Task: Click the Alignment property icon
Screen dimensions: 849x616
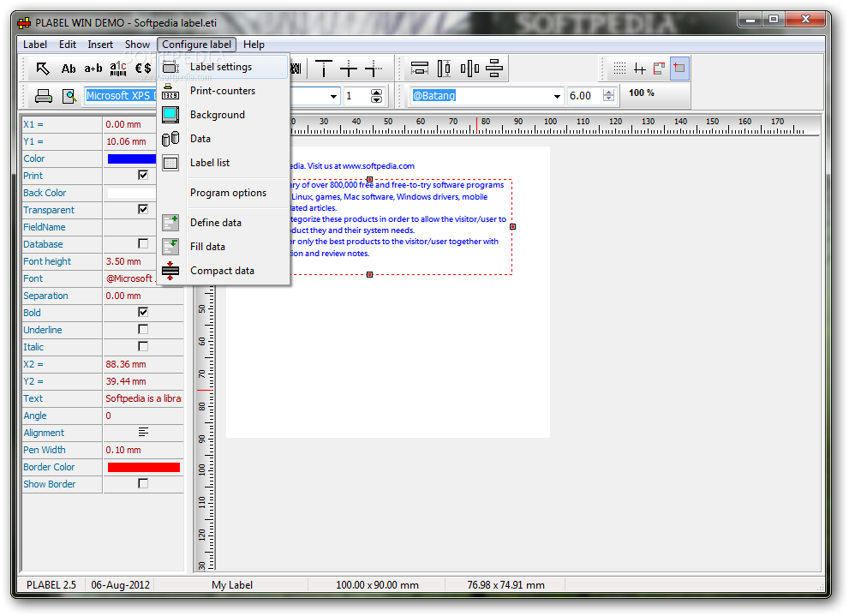Action: 143,432
